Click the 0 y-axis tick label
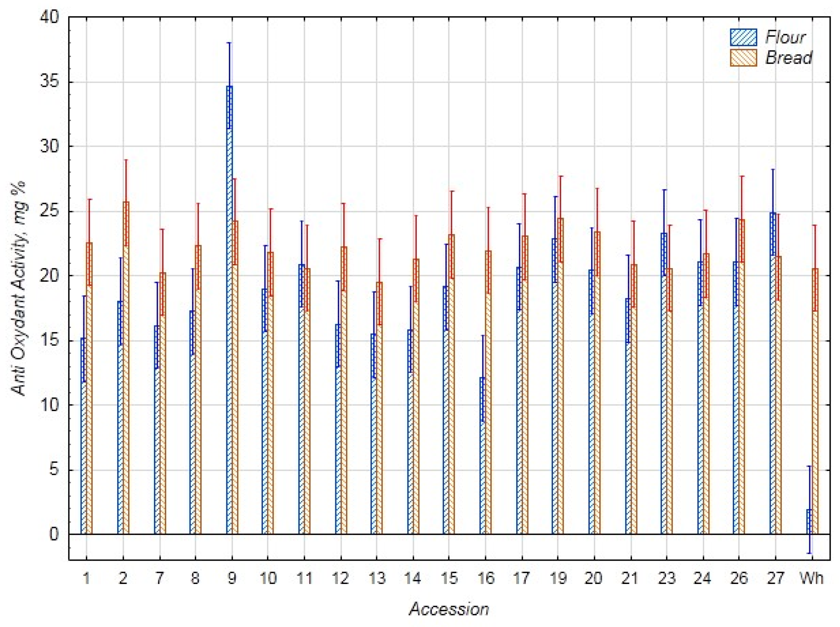This screenshot has width=840, height=627. [53, 534]
